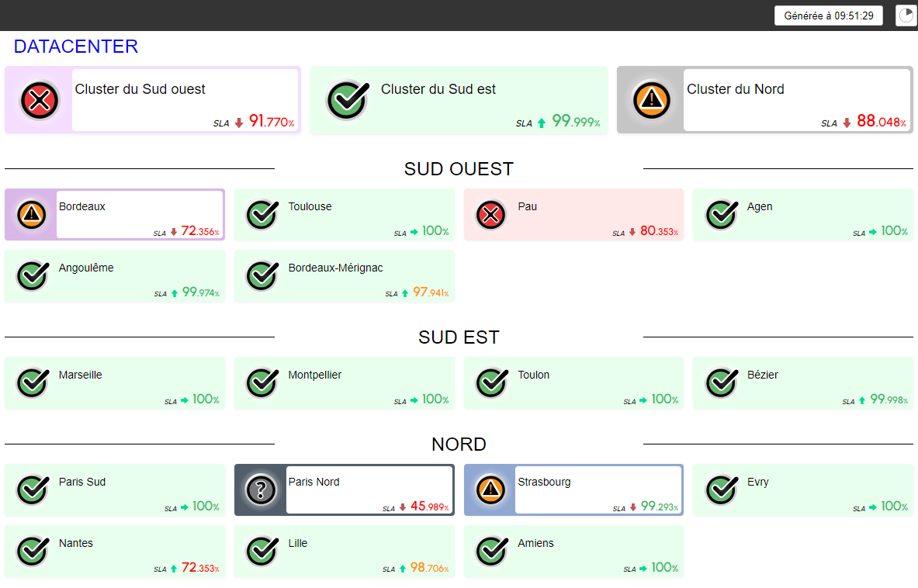
Task: Click the warning triangle icon on Strasbourg
Action: (490, 489)
